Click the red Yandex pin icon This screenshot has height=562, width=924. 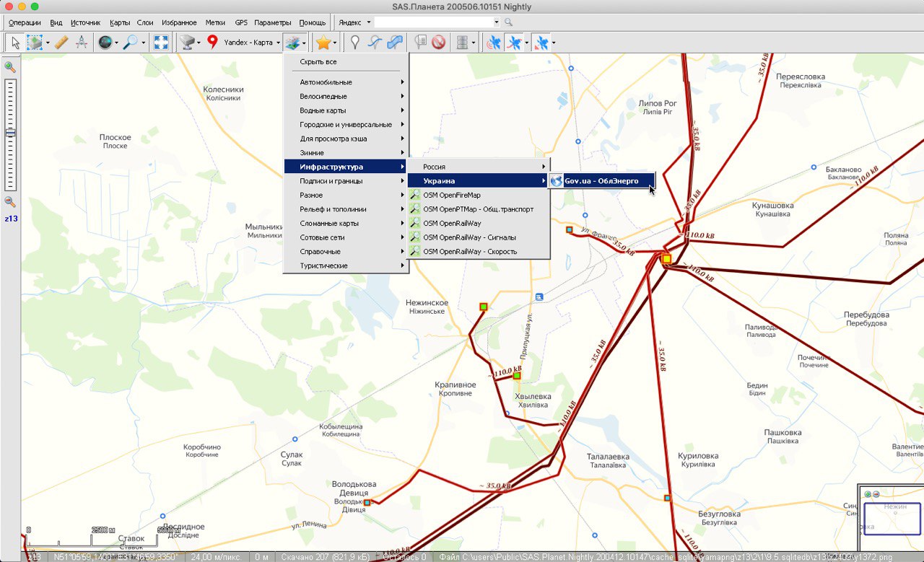coord(212,43)
